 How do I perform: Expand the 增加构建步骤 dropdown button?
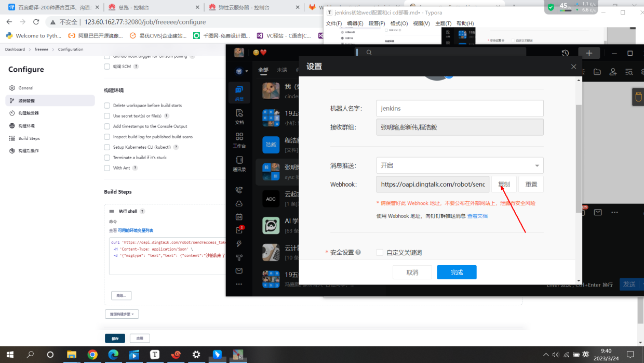122,314
